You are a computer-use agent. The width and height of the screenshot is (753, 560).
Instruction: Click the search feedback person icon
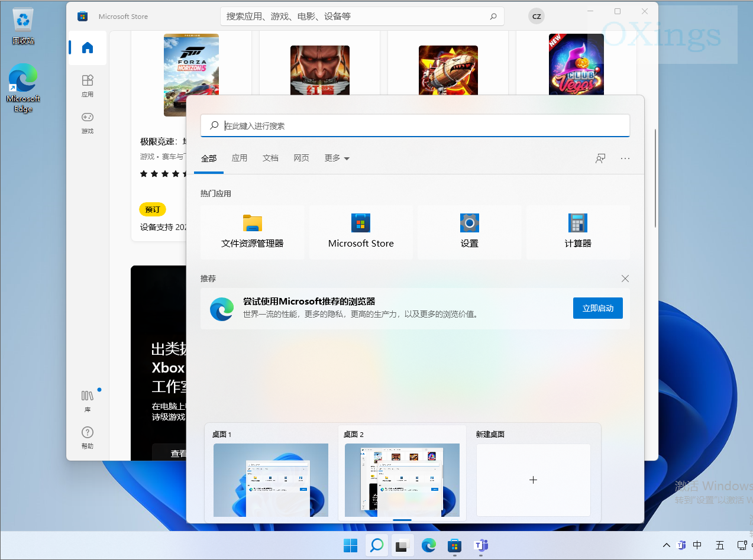[x=600, y=158]
